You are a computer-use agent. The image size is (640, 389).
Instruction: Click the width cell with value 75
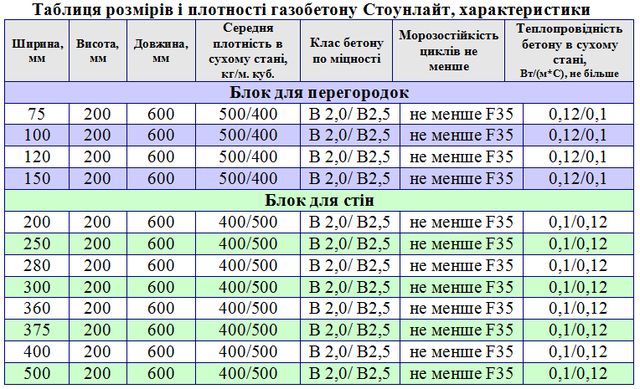click(37, 114)
